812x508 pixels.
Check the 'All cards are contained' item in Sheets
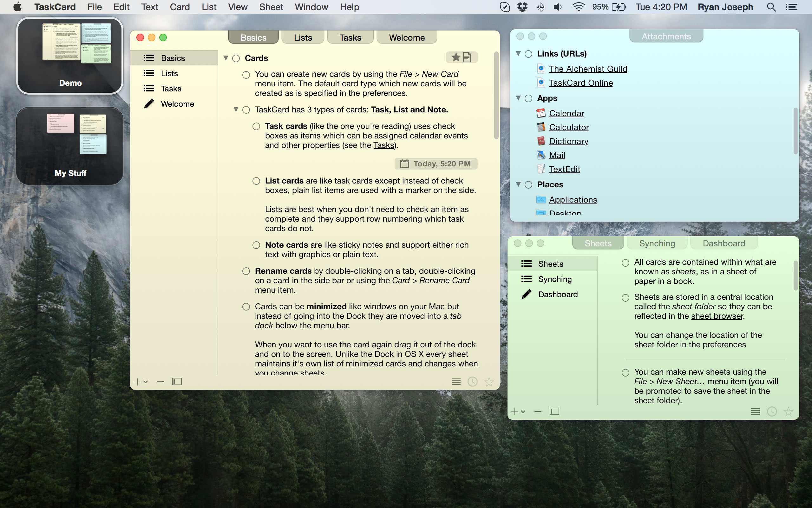pos(625,263)
